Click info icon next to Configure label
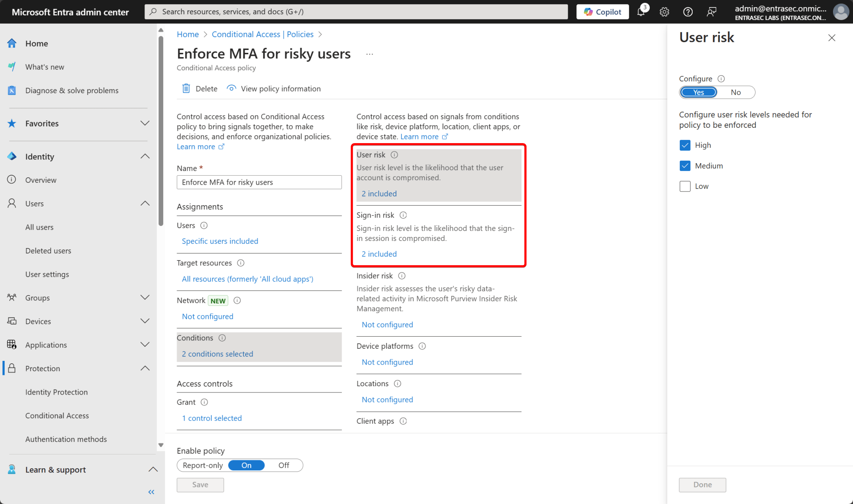 pyautogui.click(x=721, y=79)
